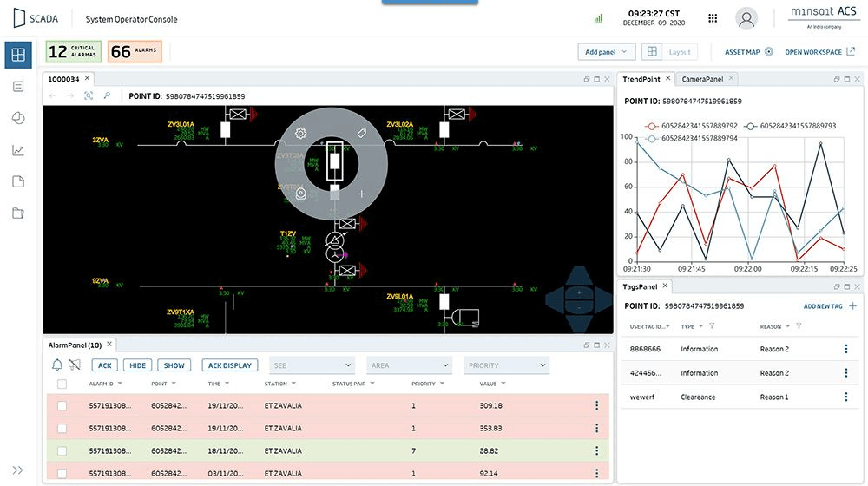Click the SCADA logo
The height and width of the screenshot is (486, 868).
tap(36, 18)
